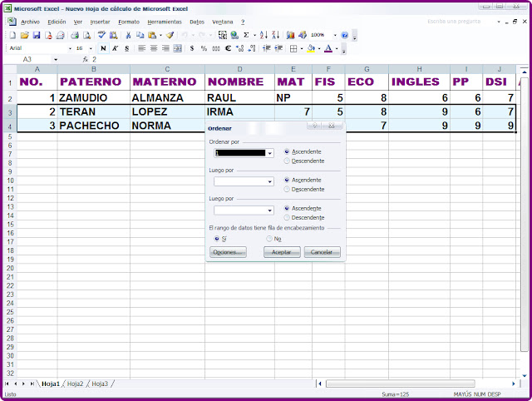
Task: Click the Opciones... button
Action: (x=228, y=252)
